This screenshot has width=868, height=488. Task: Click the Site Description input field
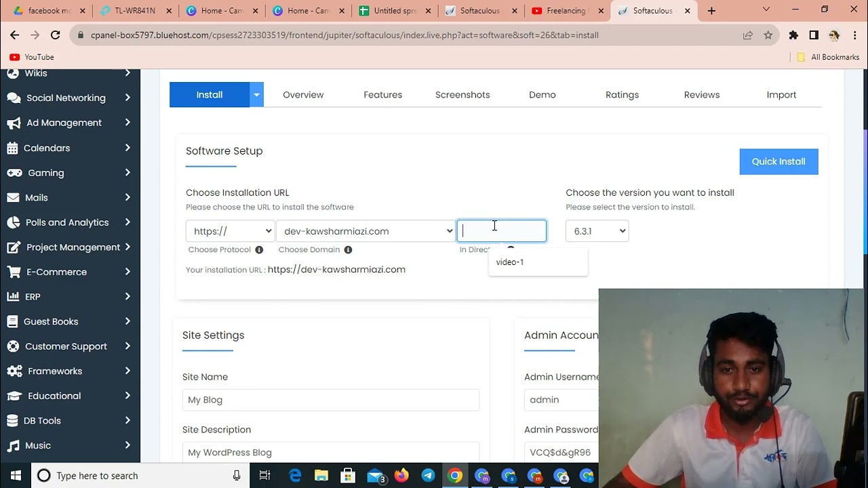click(331, 452)
